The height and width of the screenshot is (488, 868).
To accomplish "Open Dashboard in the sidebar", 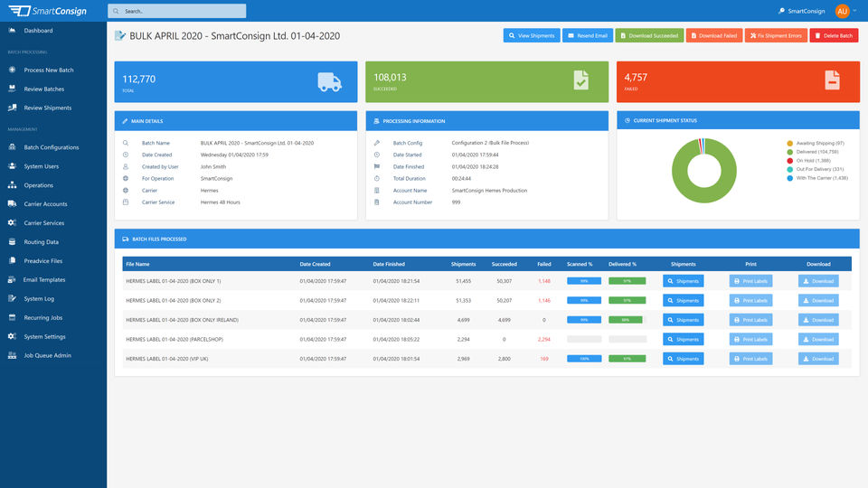I will click(38, 31).
